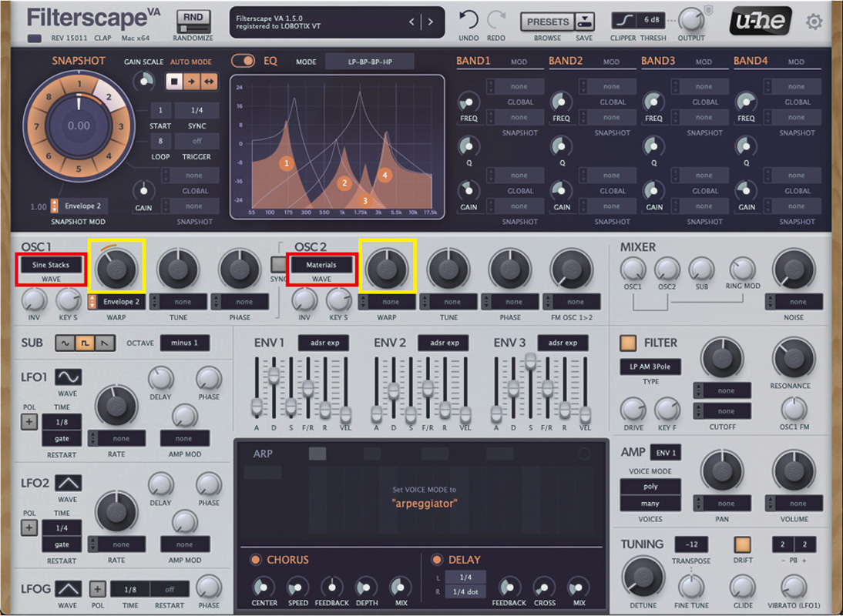Toggle the DELAY power button
Viewport: 843px width, 616px height.
point(437,560)
